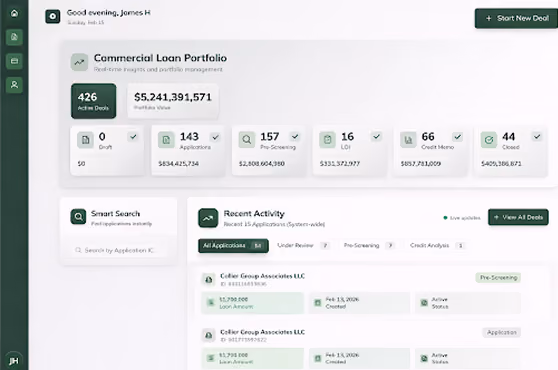Click the Recent Activity trend icon
558x370 pixels.
tap(208, 218)
